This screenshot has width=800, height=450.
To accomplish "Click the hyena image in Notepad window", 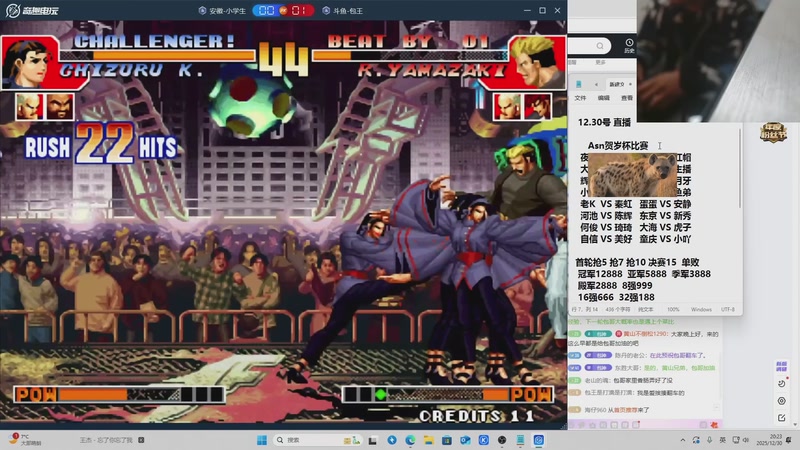I will tap(632, 176).
